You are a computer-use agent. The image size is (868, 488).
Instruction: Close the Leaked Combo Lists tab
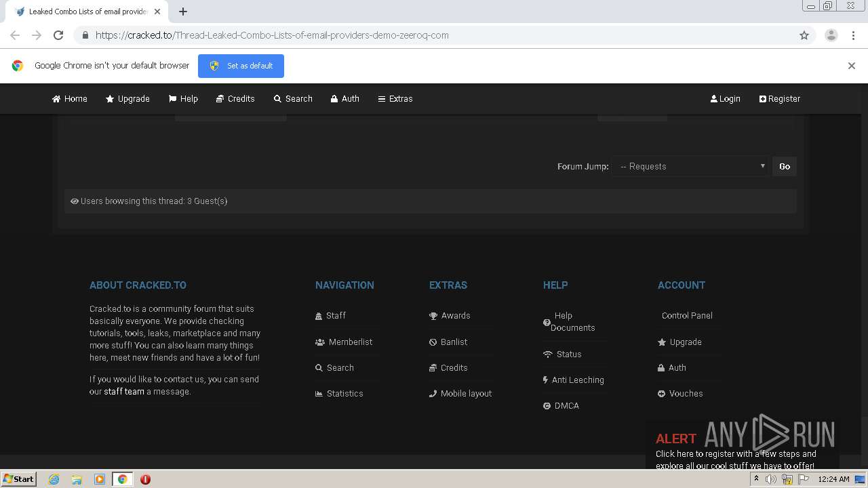click(x=157, y=12)
